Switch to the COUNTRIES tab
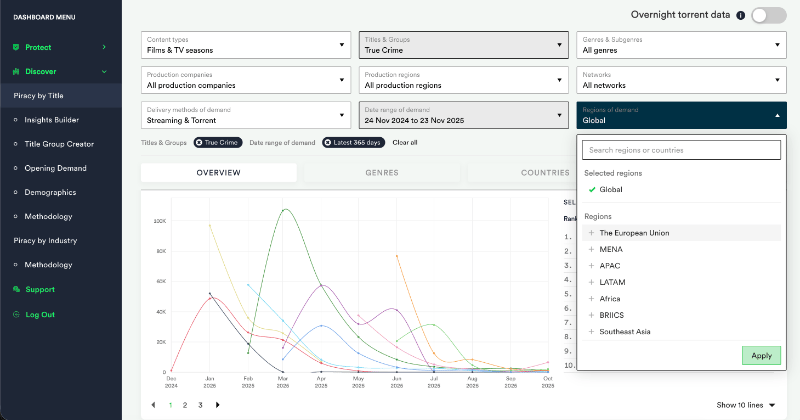The width and height of the screenshot is (800, 420). point(545,172)
